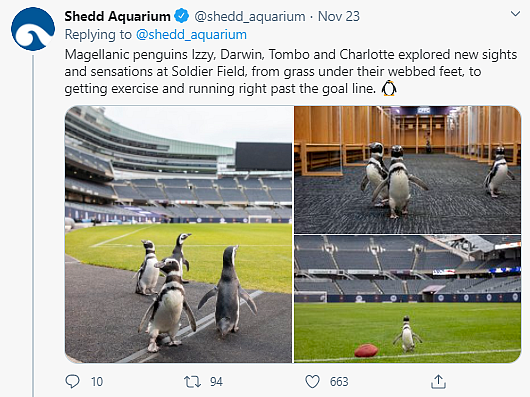
Task: Click the penguin emoji in tweet text
Action: point(389,89)
